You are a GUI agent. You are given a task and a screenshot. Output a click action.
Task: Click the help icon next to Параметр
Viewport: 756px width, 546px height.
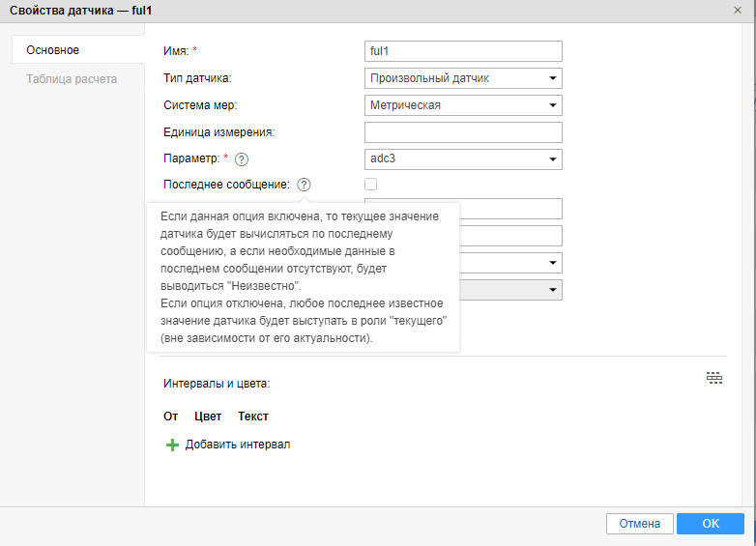point(242,159)
